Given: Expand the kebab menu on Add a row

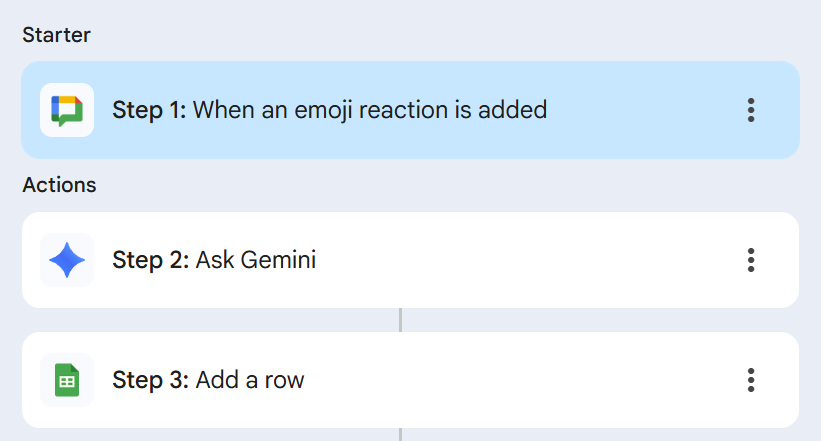Looking at the screenshot, I should (751, 380).
